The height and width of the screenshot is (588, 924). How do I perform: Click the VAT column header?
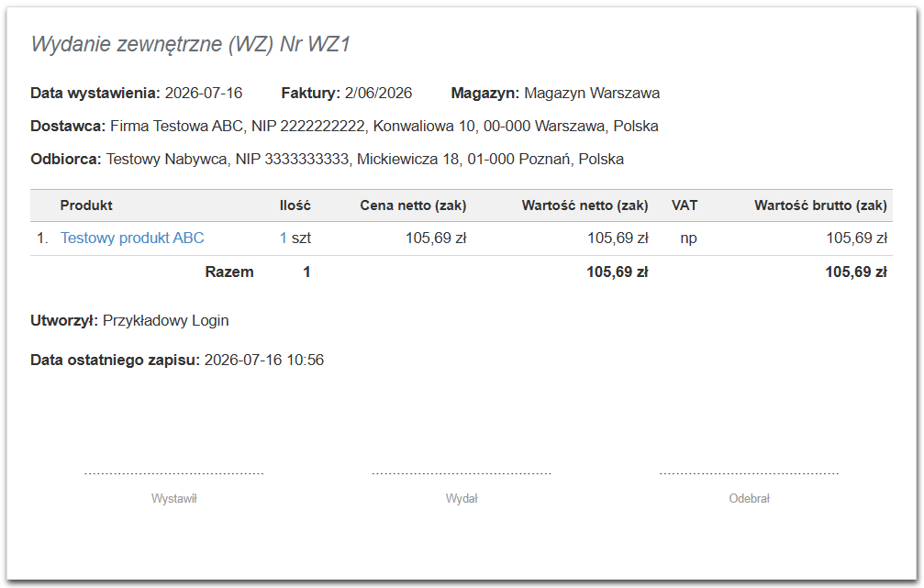(x=685, y=205)
